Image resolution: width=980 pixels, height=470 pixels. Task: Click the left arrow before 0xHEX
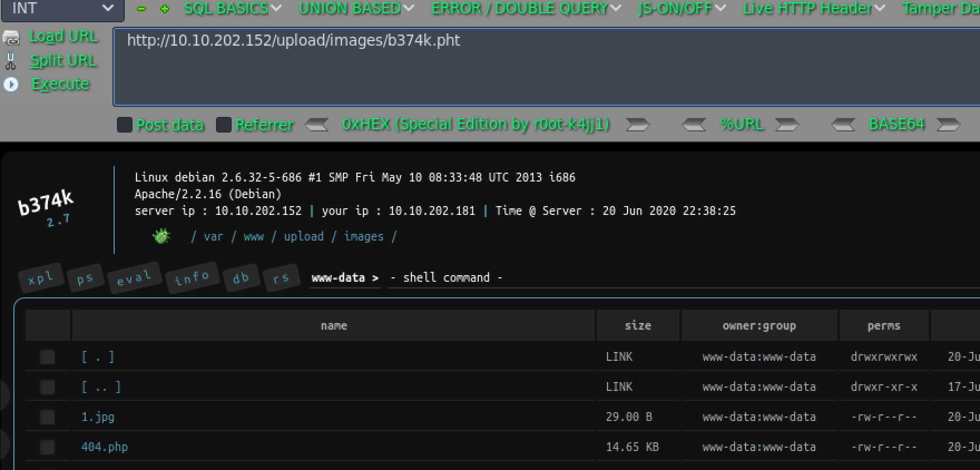317,124
